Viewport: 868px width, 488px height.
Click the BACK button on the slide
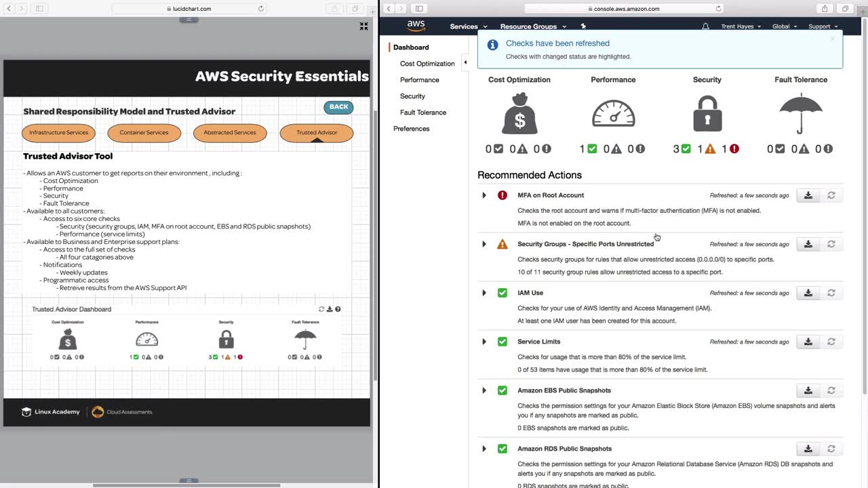pos(338,107)
